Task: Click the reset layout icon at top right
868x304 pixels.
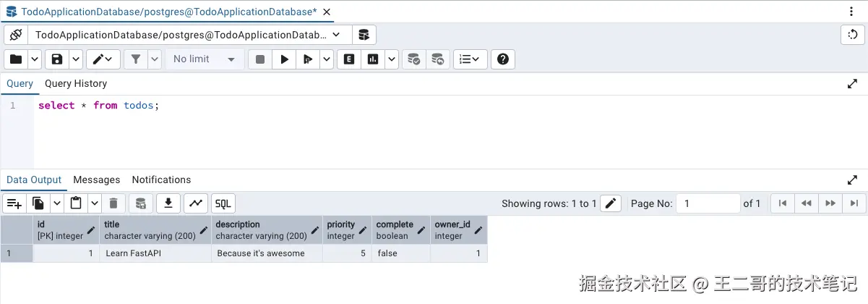Action: point(853,35)
